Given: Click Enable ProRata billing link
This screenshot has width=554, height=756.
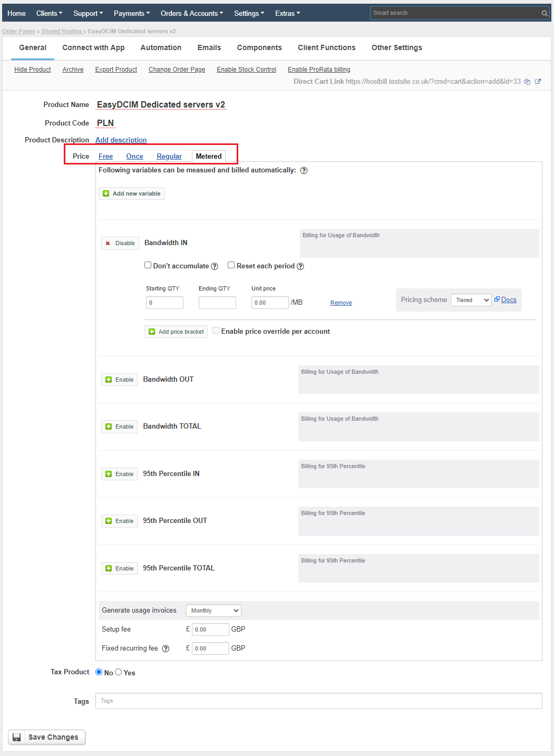Looking at the screenshot, I should pos(319,70).
